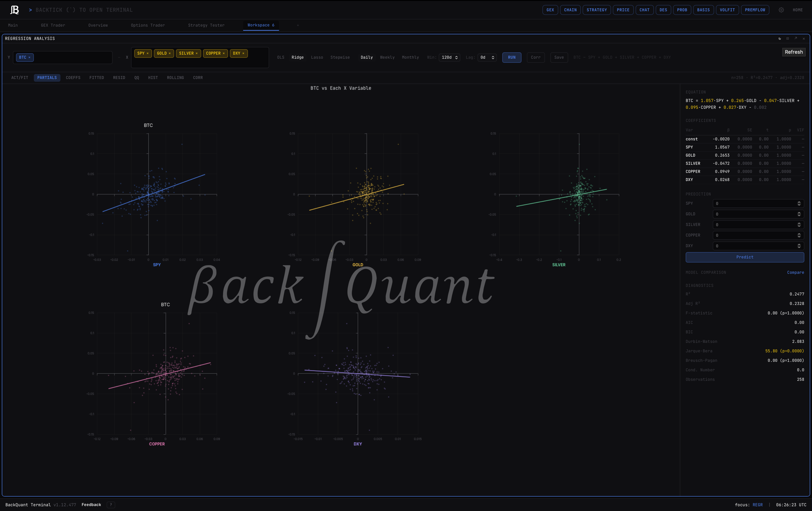Open the STRATEGY module button
This screenshot has width=812, height=511.
[x=597, y=10]
